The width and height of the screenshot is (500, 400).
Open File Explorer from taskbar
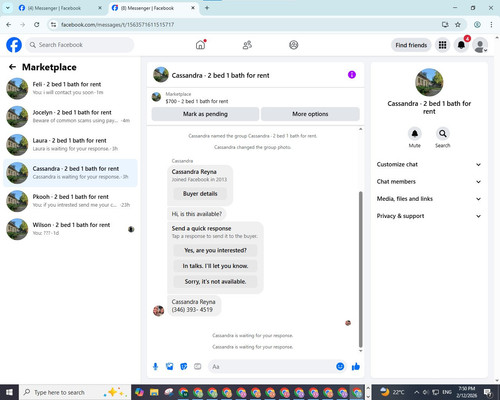[x=154, y=392]
